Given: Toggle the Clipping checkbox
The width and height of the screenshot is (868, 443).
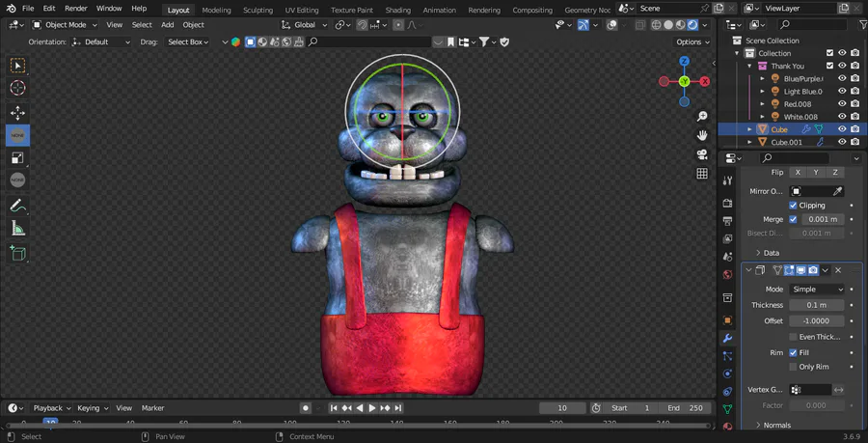Looking at the screenshot, I should [x=793, y=205].
